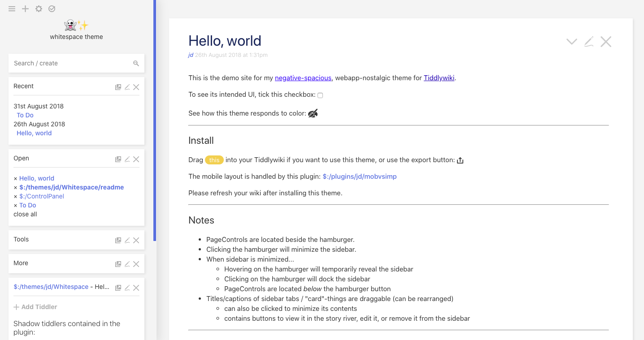Viewport: 644px width, 340px height.
Task: Tick the intended UI checkbox
Action: click(320, 95)
